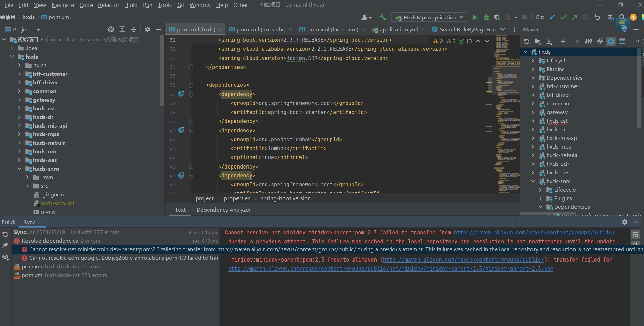The image size is (644, 326).
Task: Collapse the hxds-snm folder in Project tree
Action: 20,169
